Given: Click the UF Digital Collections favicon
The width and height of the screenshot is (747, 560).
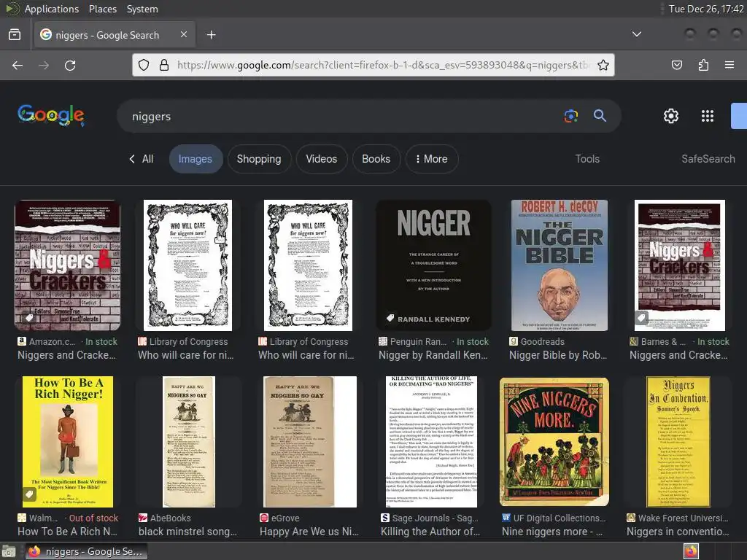Looking at the screenshot, I should click(506, 518).
